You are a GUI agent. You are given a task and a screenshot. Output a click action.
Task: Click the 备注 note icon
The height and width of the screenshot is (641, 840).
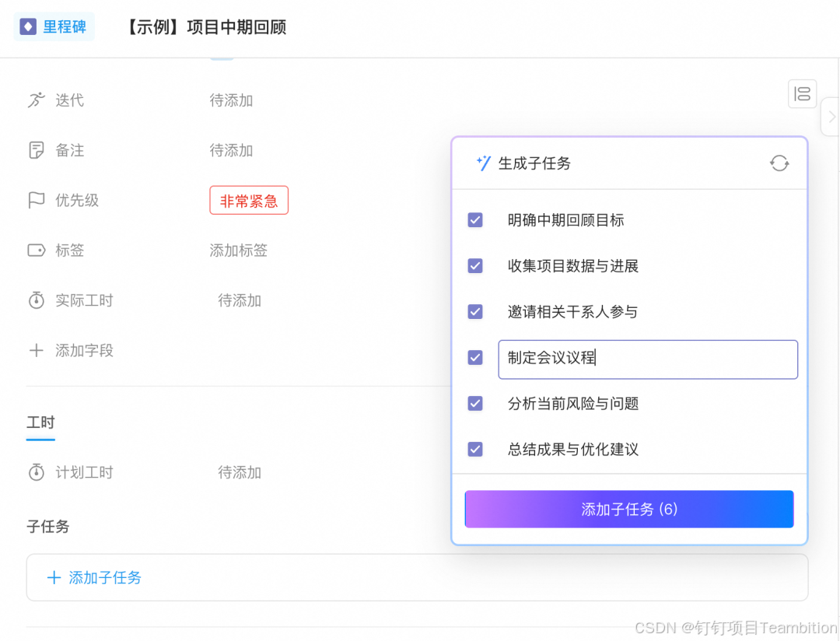click(x=36, y=150)
